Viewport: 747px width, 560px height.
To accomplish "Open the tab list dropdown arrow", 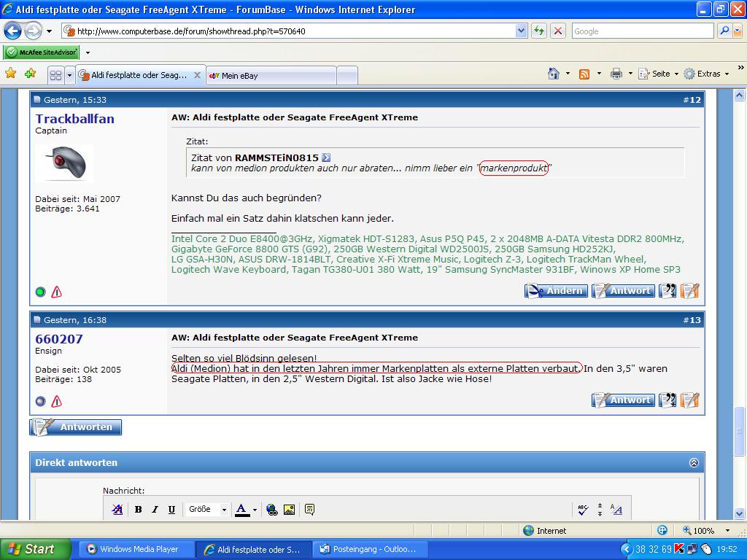I will click(69, 75).
